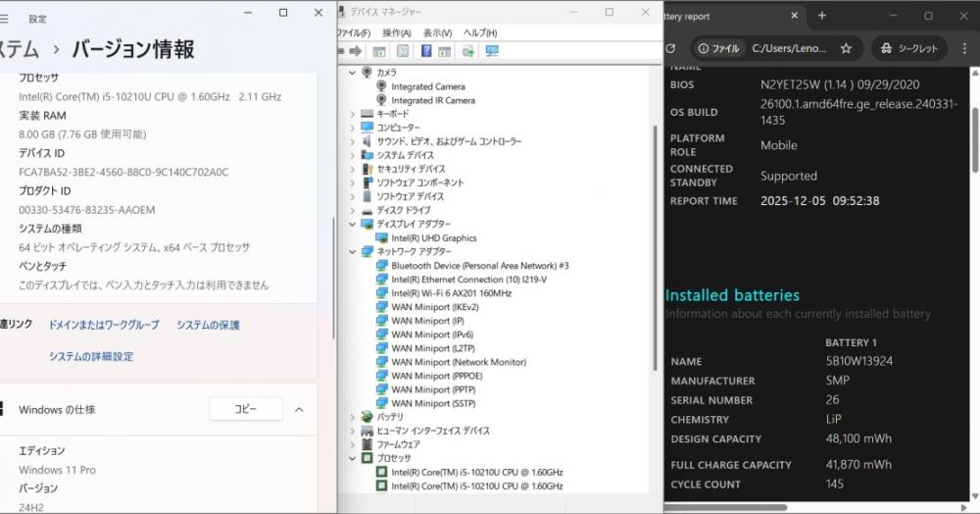Open システムの保護 link
This screenshot has height=514, width=980.
pos(208,325)
